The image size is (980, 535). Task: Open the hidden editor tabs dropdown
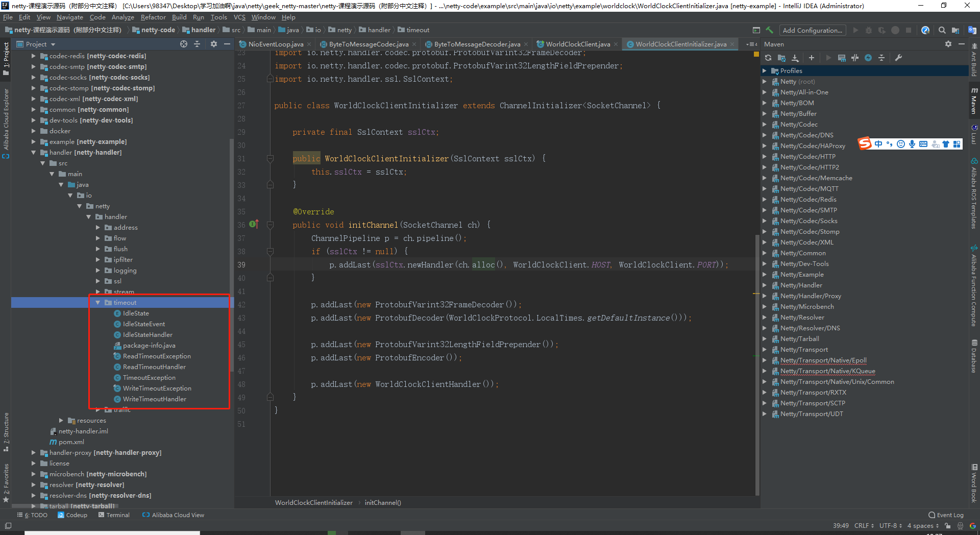click(x=751, y=44)
